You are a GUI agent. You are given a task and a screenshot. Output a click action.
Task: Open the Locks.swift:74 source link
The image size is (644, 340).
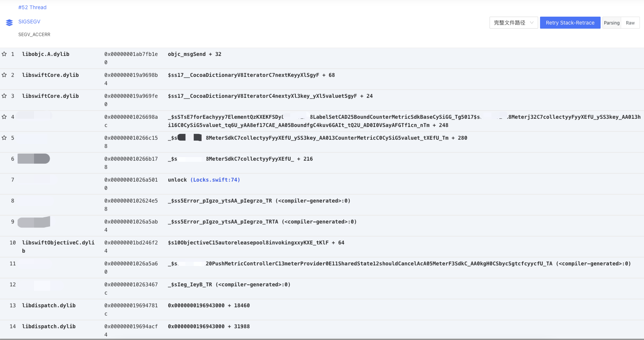point(215,180)
